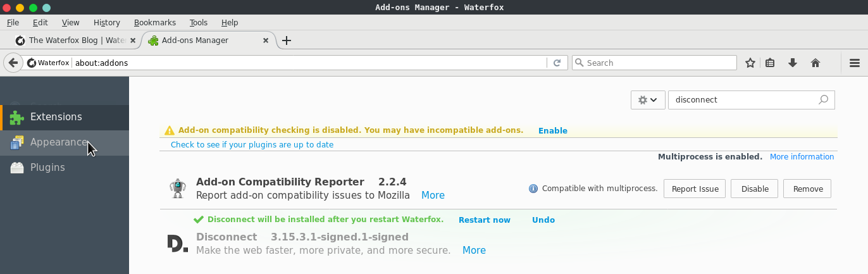Reload the page with the refresh icon
The height and width of the screenshot is (274, 868).
coord(557,63)
